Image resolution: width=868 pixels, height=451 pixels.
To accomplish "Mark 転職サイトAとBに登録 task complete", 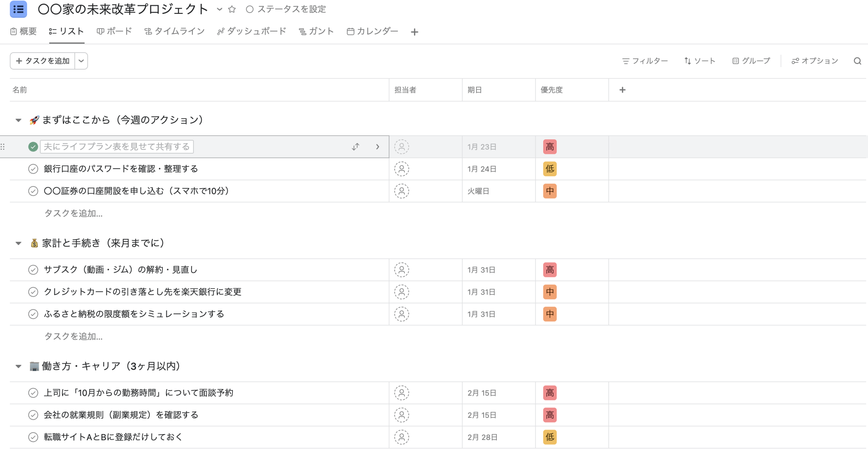I will click(x=33, y=437).
